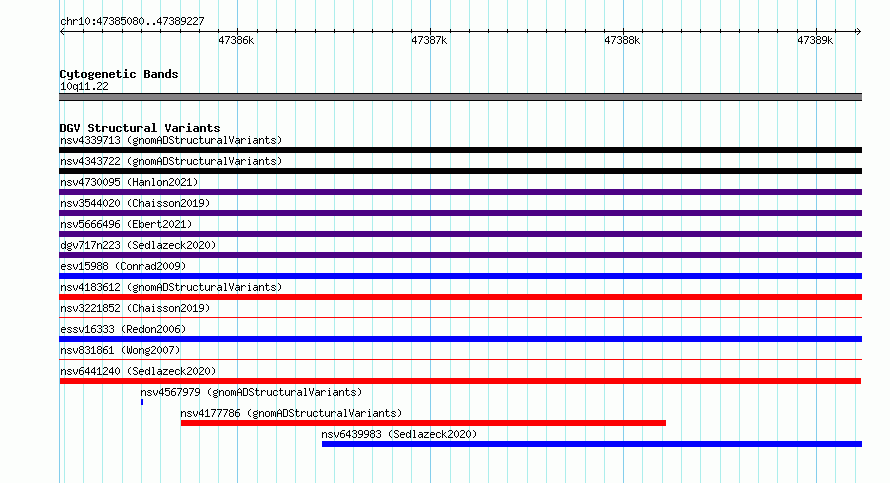Click the red bar under nsv6441240
The width and height of the screenshot is (890, 483).
[460, 381]
